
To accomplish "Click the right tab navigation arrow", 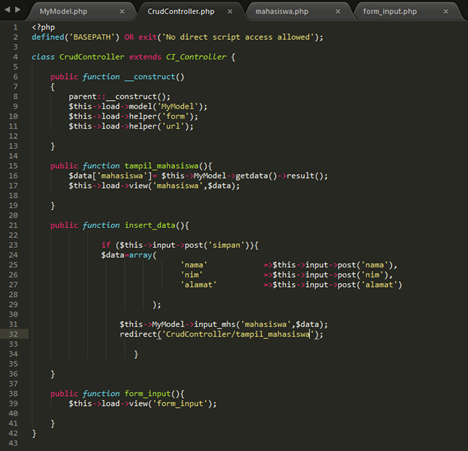I will tap(18, 10).
